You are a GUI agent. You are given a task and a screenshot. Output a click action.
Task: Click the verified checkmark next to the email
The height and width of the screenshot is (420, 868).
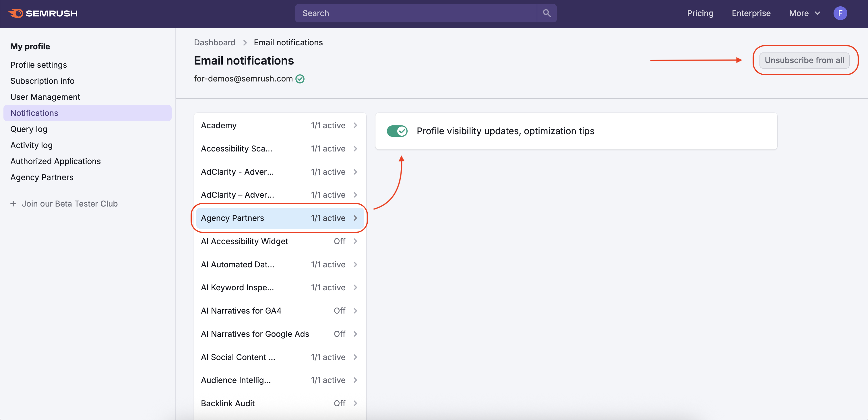click(x=300, y=79)
